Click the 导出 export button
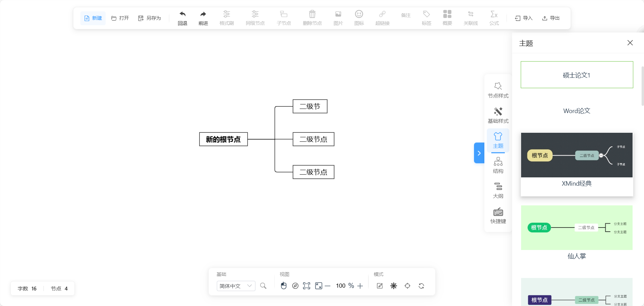Screen dimensions: 644x306 [x=551, y=18]
